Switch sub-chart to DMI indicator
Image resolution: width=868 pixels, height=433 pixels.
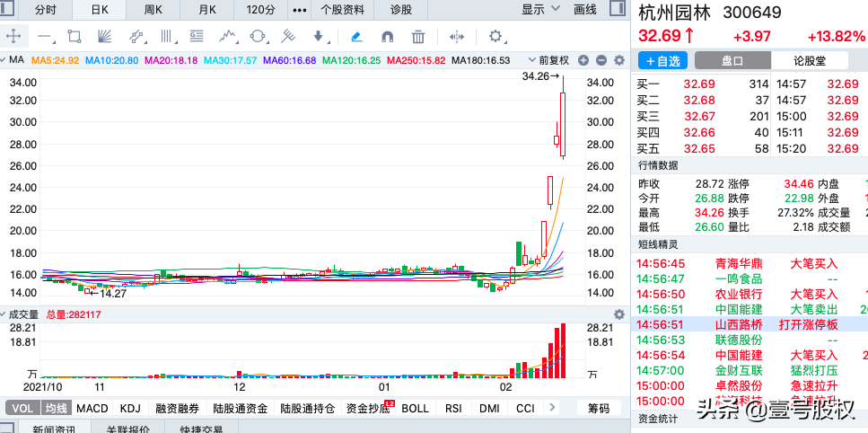tap(489, 409)
